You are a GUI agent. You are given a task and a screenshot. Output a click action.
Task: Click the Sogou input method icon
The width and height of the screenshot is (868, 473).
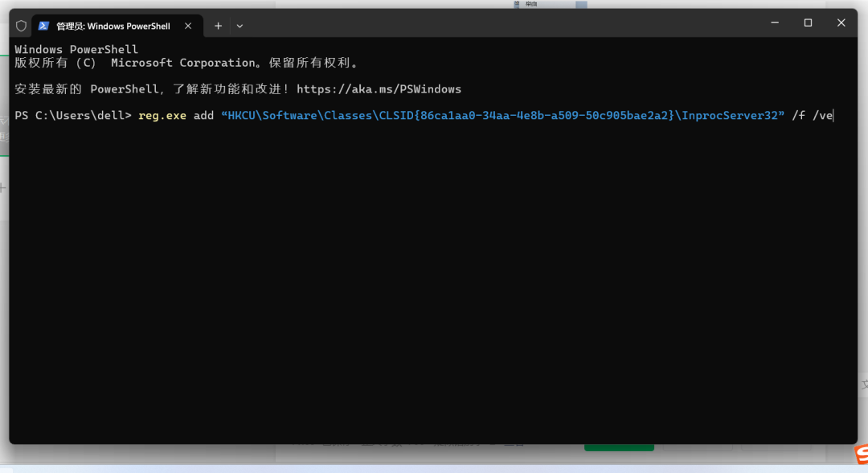point(859,457)
